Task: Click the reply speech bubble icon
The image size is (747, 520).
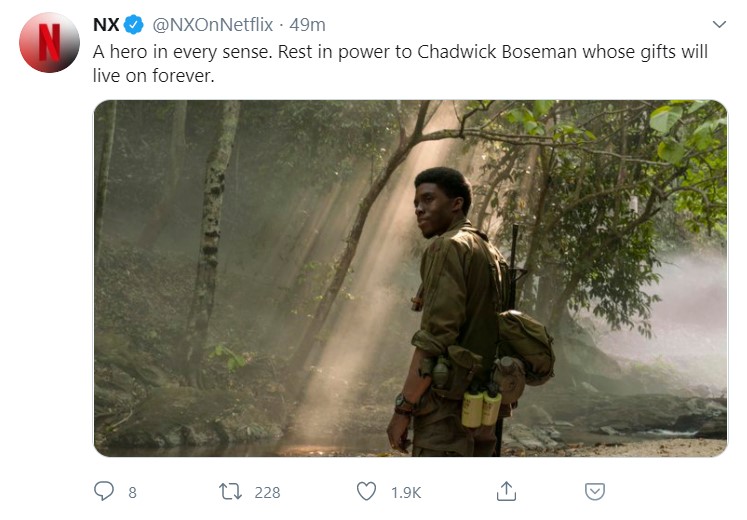Action: click(104, 491)
